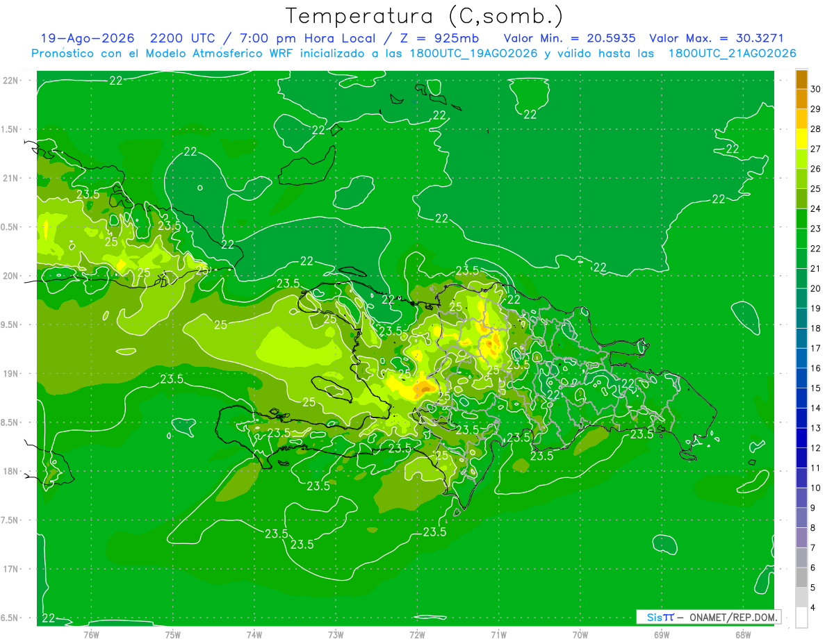The image size is (834, 644).
Task: Click the '75W' longitude axis label
Action: (x=172, y=634)
